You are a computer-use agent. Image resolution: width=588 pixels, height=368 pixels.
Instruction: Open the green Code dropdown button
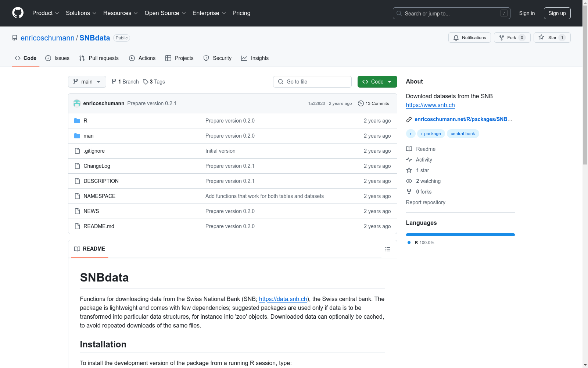377,82
